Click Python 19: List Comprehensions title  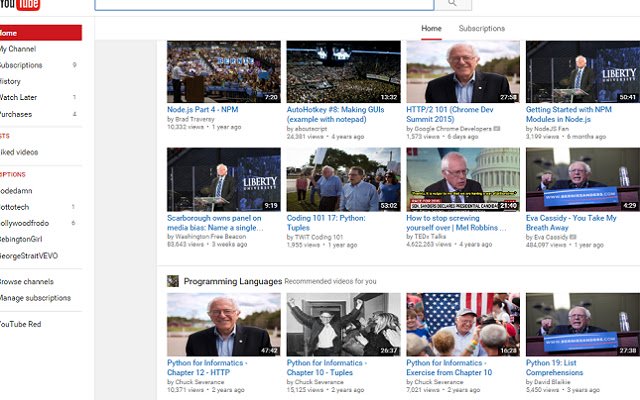coord(554,367)
